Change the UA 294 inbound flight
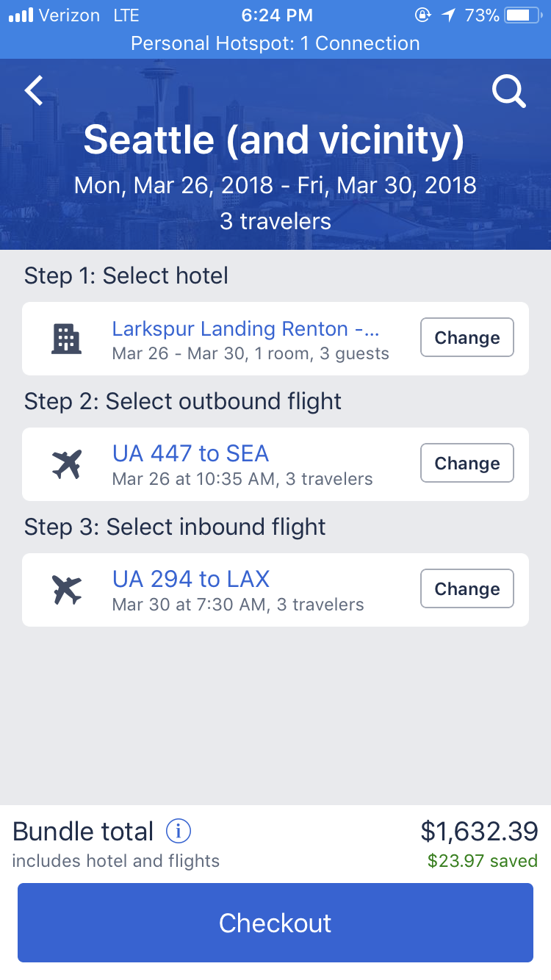Screen dimensions: 551x980 pyautogui.click(x=467, y=589)
